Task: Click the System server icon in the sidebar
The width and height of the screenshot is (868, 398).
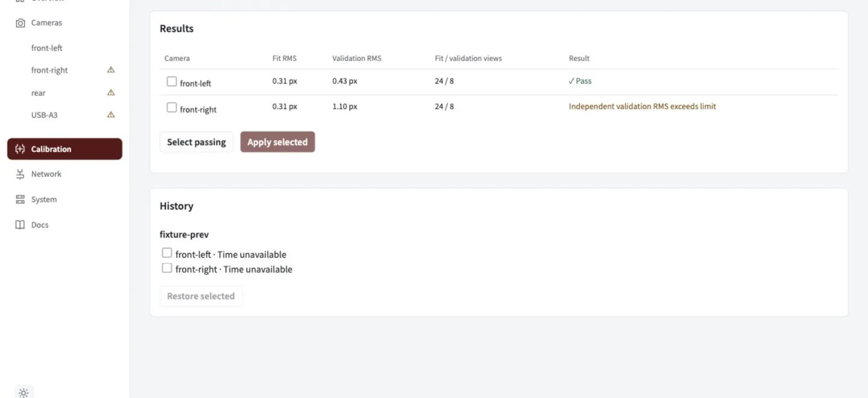Action: pos(20,200)
